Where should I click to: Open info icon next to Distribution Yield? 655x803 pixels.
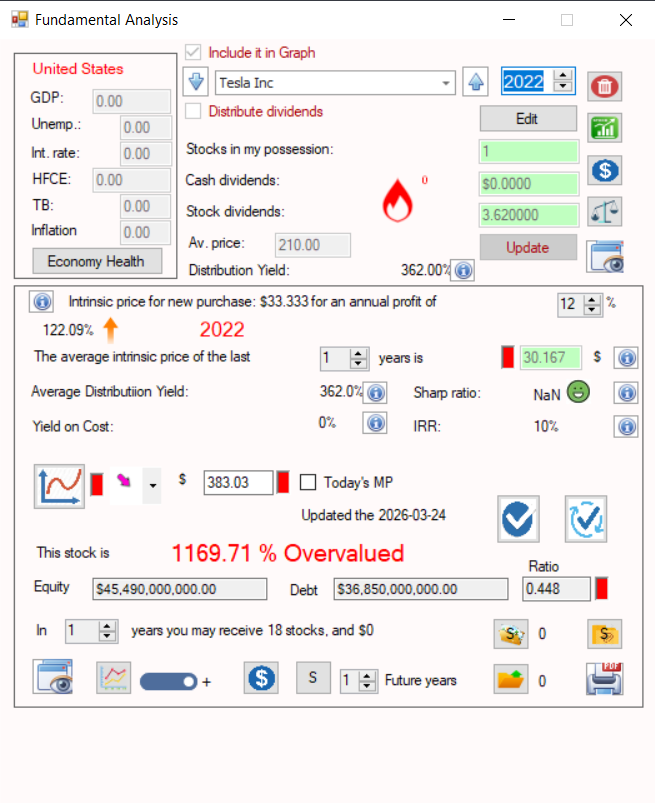click(x=463, y=270)
